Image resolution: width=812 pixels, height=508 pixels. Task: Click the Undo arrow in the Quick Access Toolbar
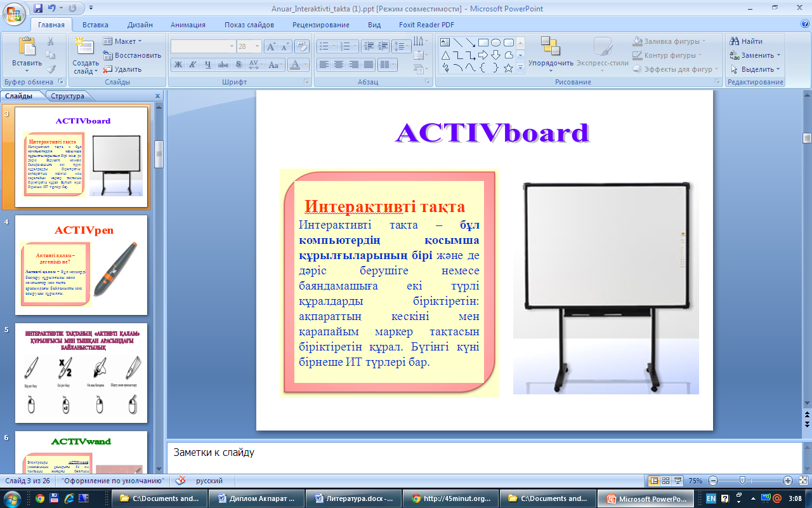click(51, 9)
